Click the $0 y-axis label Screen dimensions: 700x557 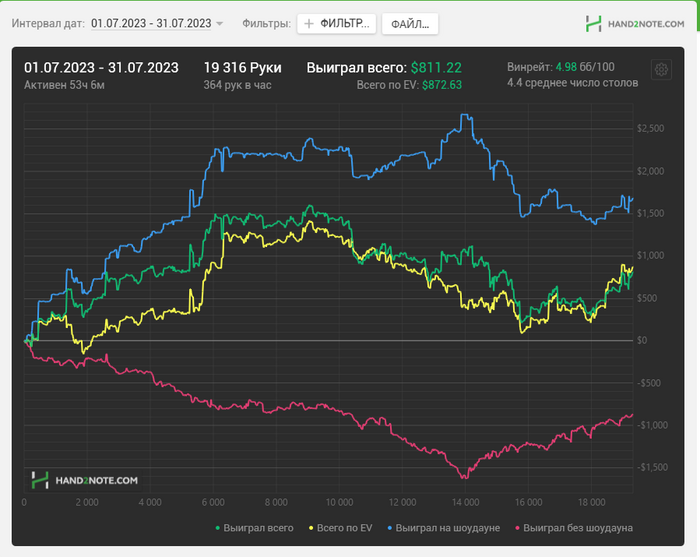642,340
